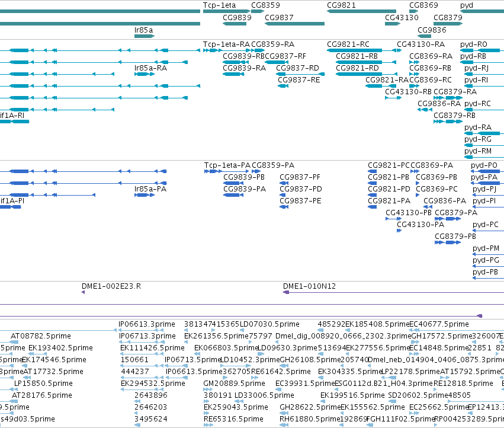Select the CG9837 gene label

pos(279,17)
